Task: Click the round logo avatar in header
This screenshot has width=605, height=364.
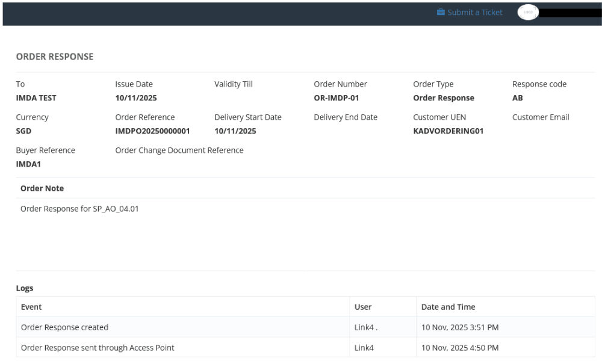Action: [x=528, y=13]
